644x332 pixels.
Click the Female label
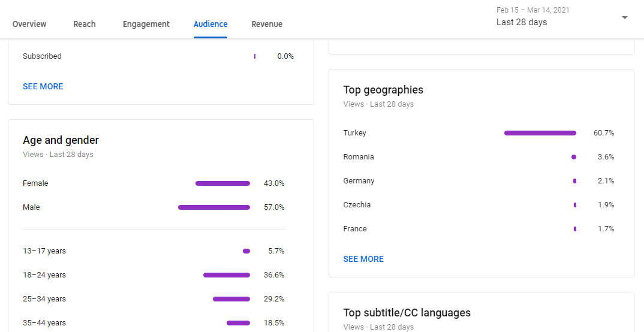[35, 183]
